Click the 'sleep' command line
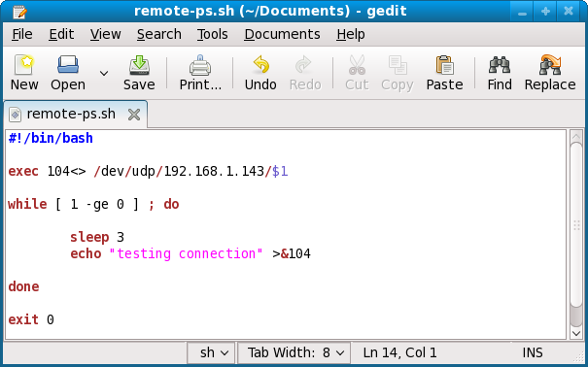 [97, 237]
